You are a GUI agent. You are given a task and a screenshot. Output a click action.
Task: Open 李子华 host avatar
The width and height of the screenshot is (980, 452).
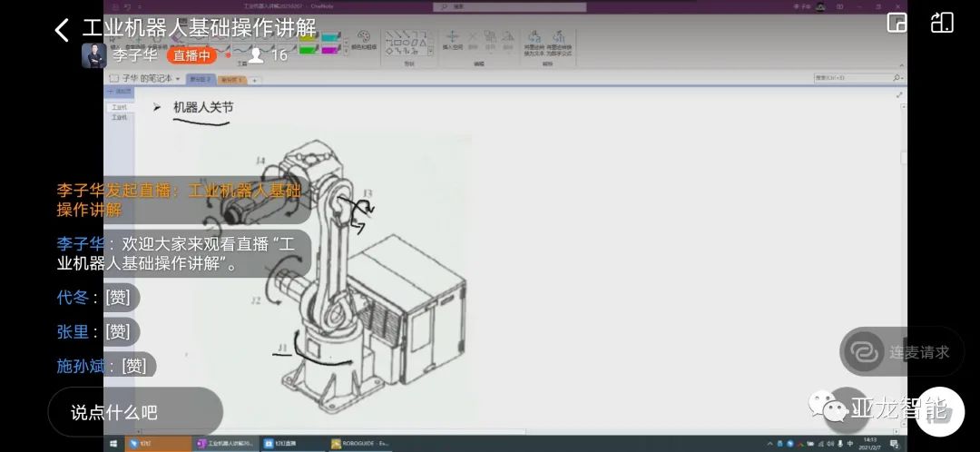click(x=93, y=55)
